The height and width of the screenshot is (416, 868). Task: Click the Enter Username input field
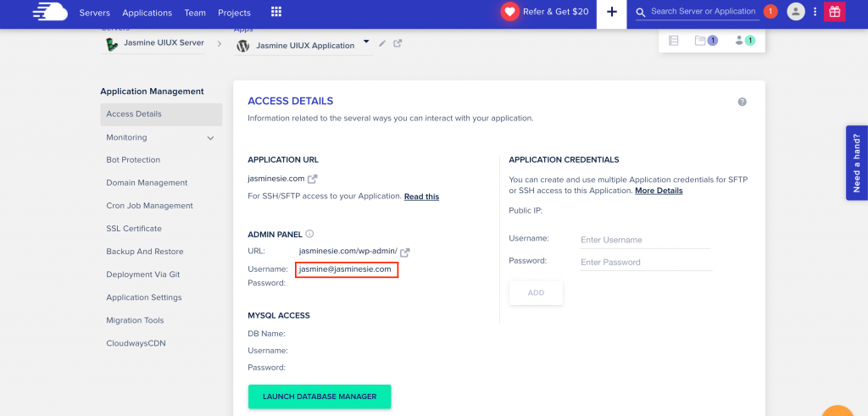coord(645,240)
